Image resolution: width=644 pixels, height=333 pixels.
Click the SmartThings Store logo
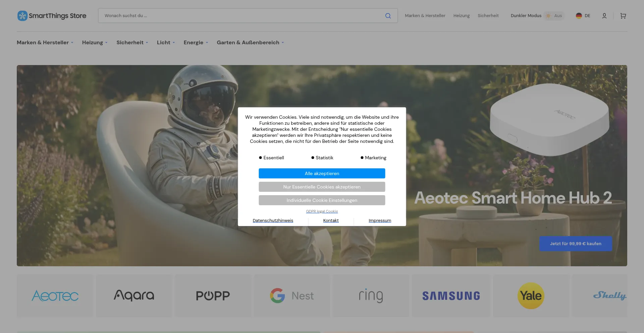52,15
